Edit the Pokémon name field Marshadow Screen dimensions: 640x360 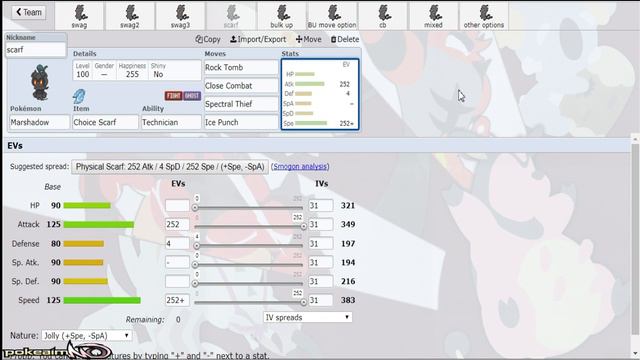tap(39, 122)
